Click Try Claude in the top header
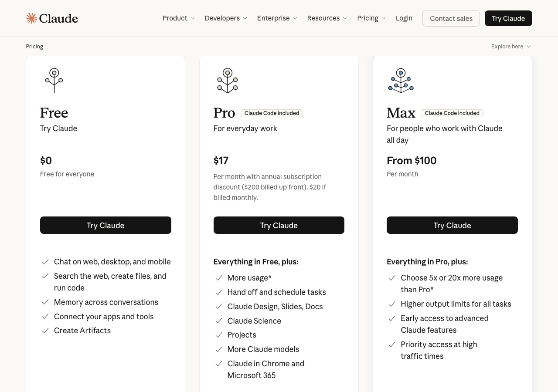 tap(508, 18)
